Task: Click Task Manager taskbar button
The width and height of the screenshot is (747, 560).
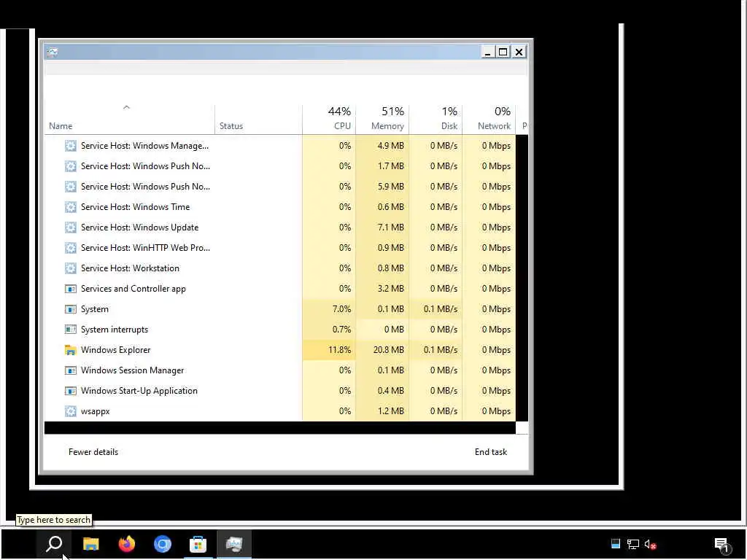Action: [234, 544]
